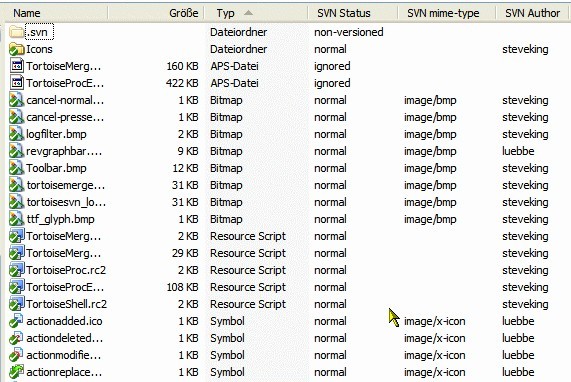The height and width of the screenshot is (382, 571).
Task: Click the Toolbar.bmp file icon
Action: (16, 168)
